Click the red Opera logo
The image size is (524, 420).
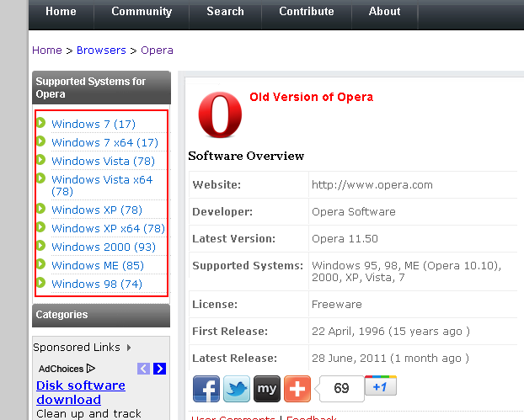(x=220, y=114)
